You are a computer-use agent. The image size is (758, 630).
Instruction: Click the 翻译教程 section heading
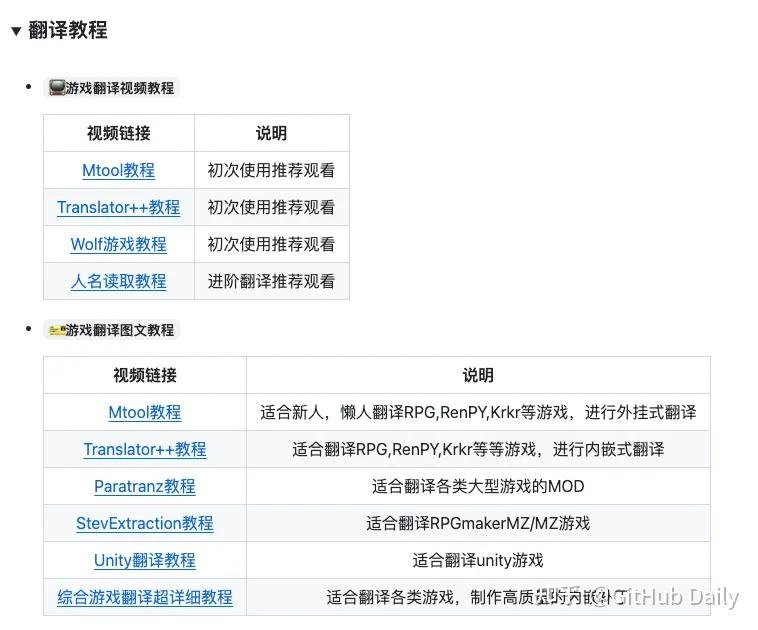[x=68, y=30]
